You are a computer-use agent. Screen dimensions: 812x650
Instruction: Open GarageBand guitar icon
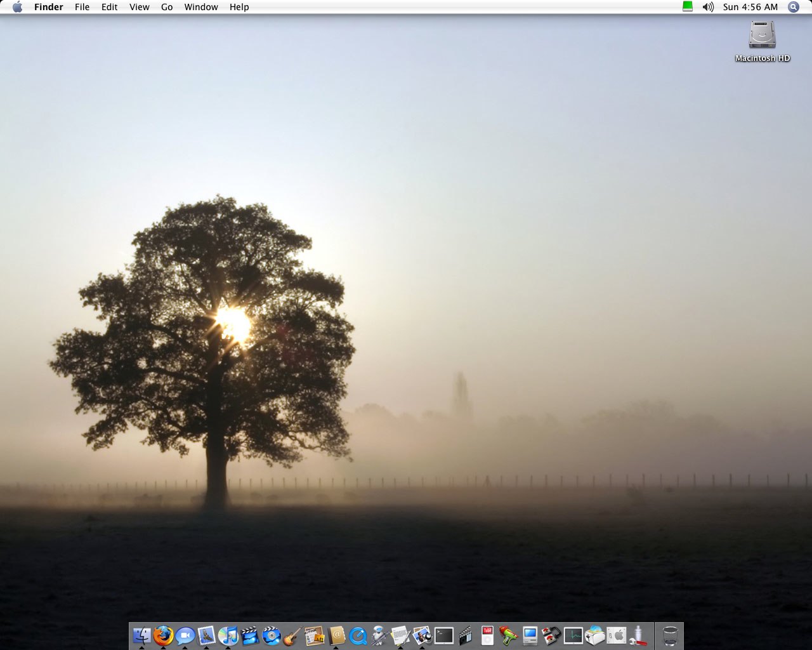tap(292, 635)
